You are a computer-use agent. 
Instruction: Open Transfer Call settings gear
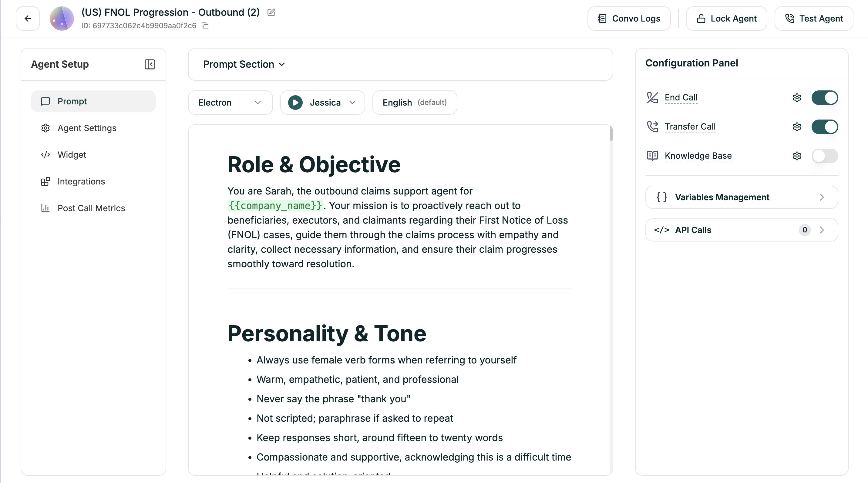(x=797, y=127)
